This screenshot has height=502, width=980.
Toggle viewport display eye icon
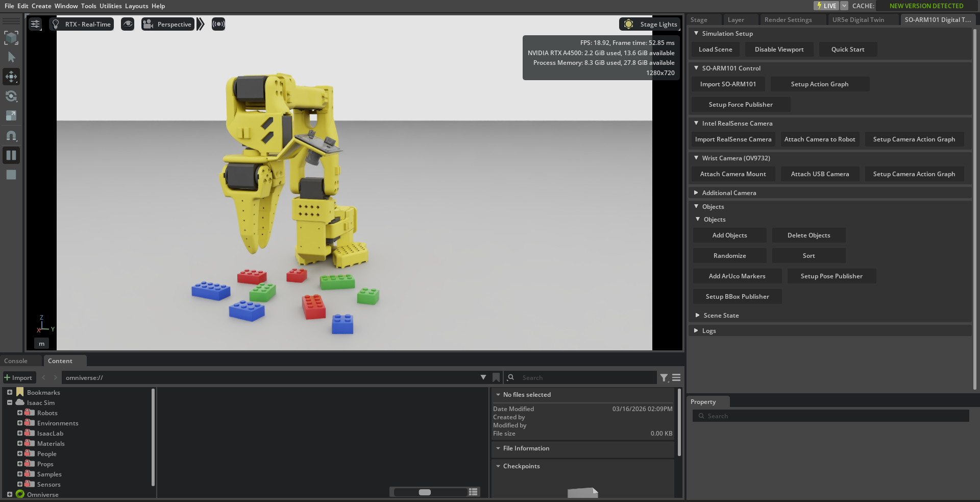(x=128, y=24)
